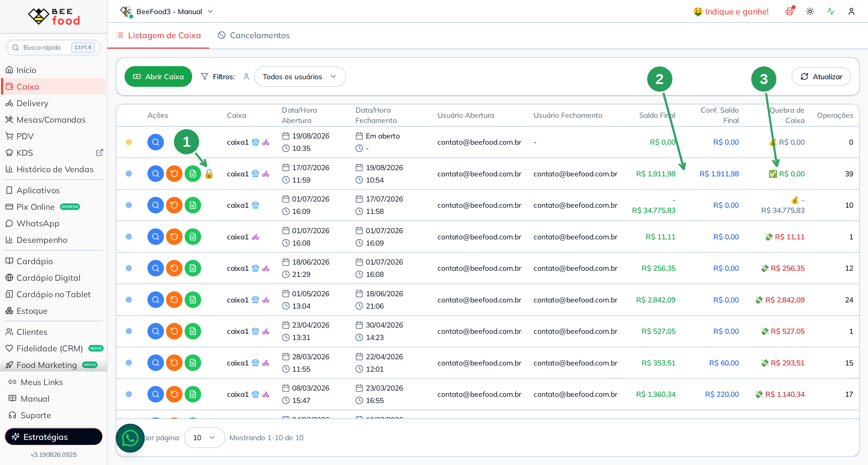
Task: Toggle the light/dark theme sun icon
Action: click(810, 11)
